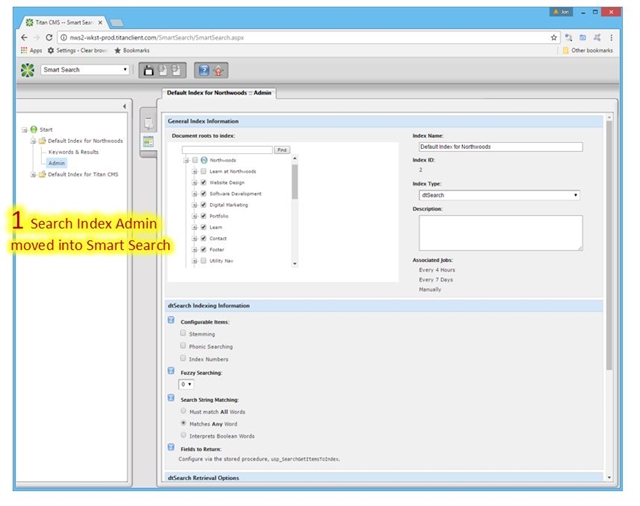
Task: Focus the Index Name text field
Action: pyautogui.click(x=501, y=147)
